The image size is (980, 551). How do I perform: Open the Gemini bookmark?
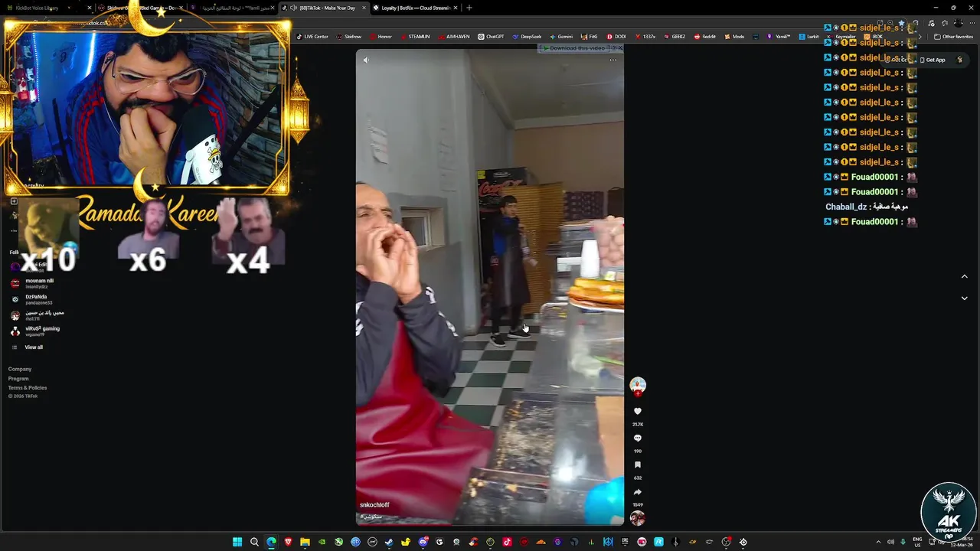click(560, 37)
